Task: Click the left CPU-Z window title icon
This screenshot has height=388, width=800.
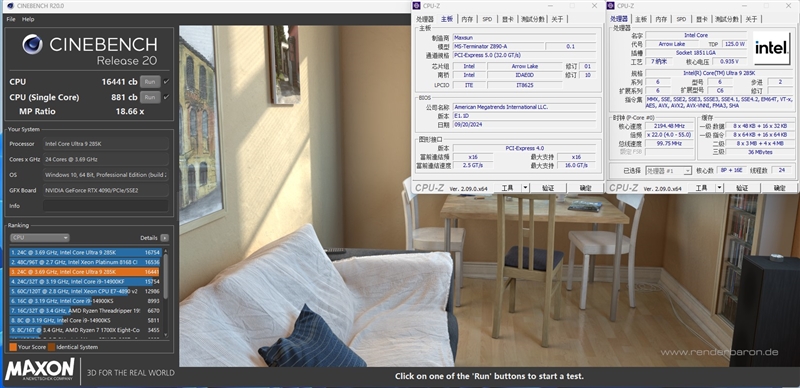Action: [x=416, y=6]
